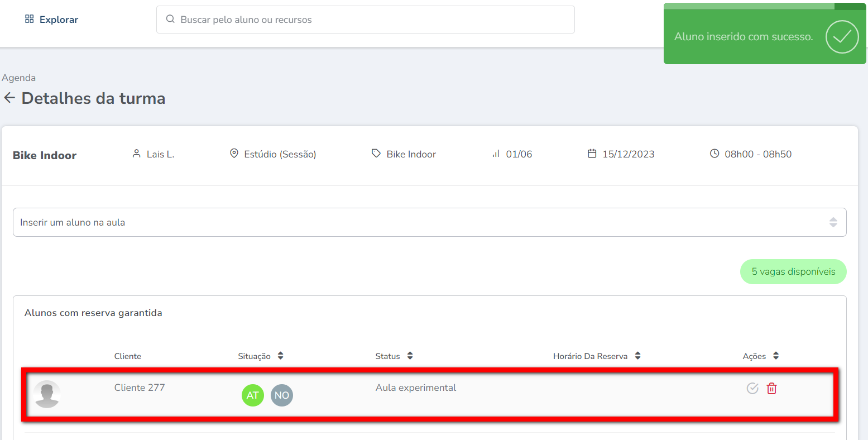Open the Explorar menu
This screenshot has height=440, width=868.
pos(58,20)
